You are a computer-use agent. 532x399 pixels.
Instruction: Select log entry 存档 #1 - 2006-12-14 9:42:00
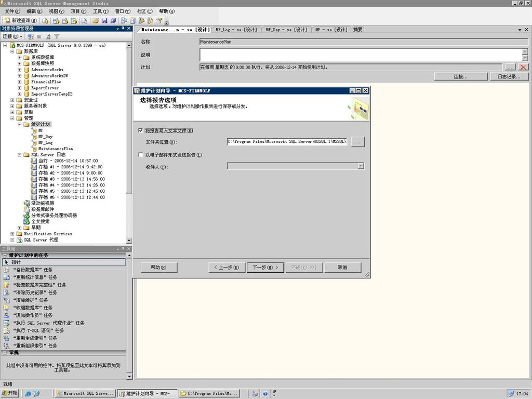click(x=70, y=167)
